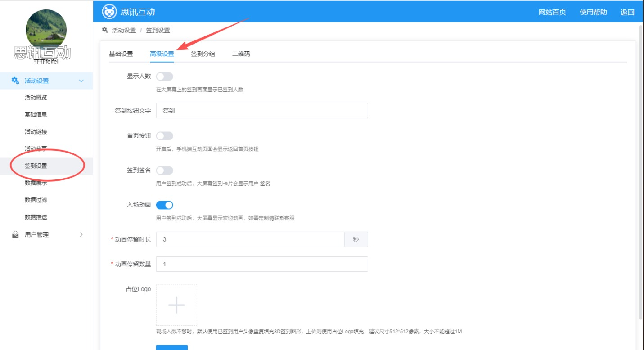Click the 活动设置 gears icon in sidebar
This screenshot has width=644, height=350.
click(15, 81)
